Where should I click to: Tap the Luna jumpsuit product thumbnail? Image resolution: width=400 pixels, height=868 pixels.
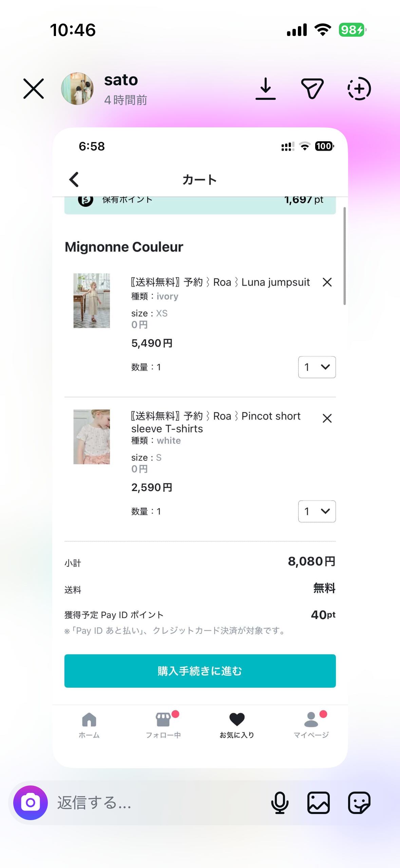point(92,301)
